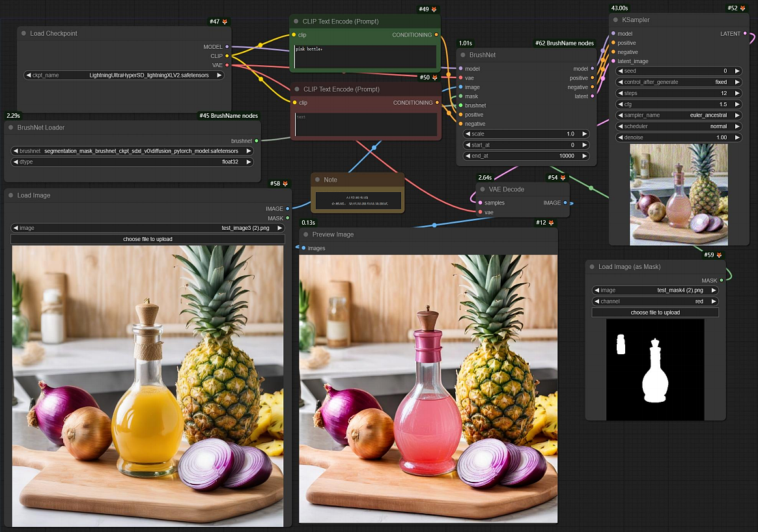The width and height of the screenshot is (758, 532).
Task: Open the image selector showing test_image3 (2).png
Action: [147, 228]
